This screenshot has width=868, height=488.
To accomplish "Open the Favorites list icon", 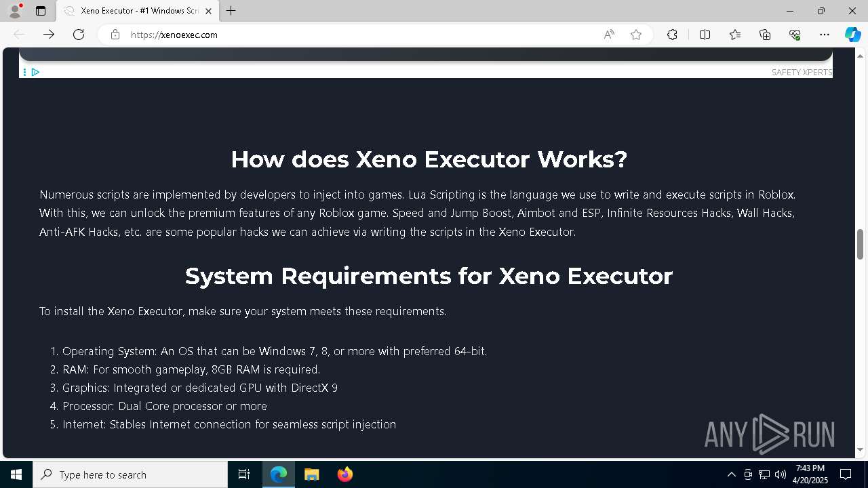I will [x=735, y=35].
